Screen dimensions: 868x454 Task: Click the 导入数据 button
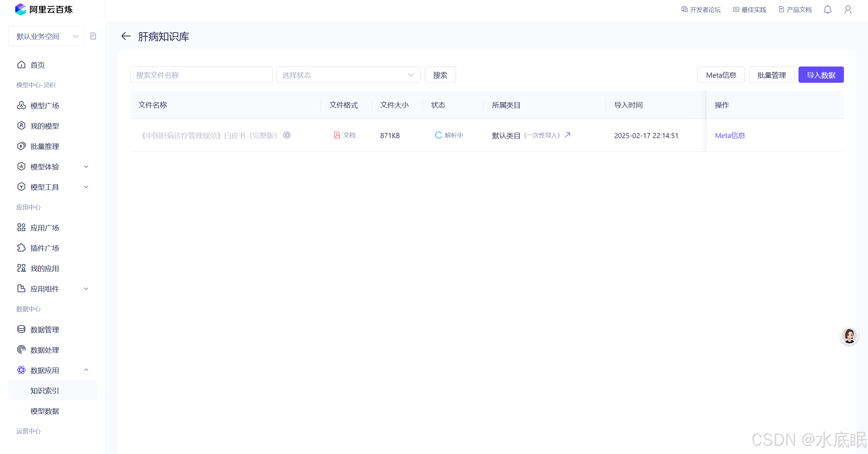click(x=821, y=75)
